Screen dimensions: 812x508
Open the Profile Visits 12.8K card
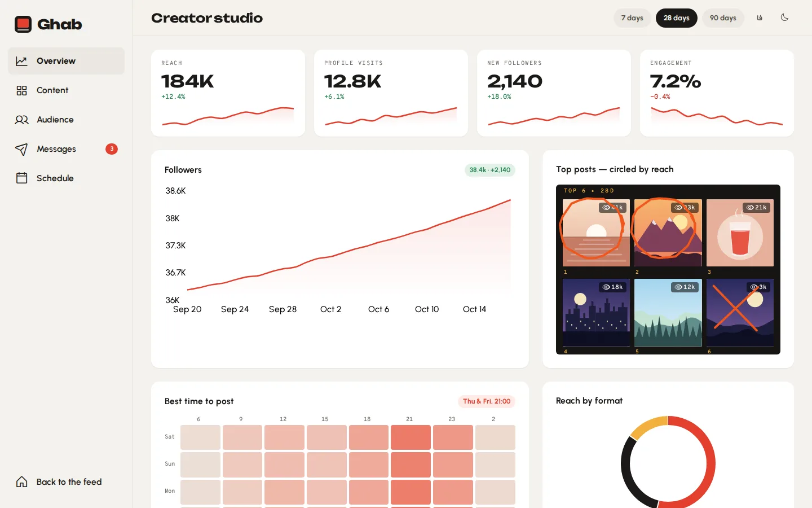(x=391, y=93)
